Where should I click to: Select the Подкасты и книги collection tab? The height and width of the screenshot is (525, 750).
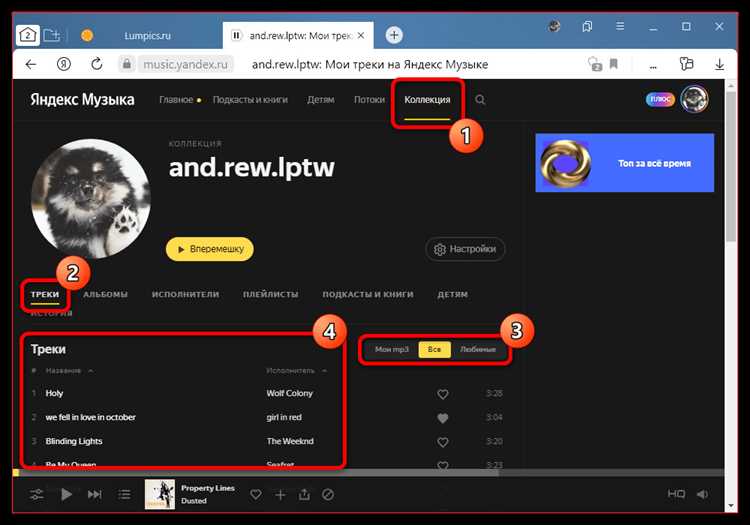pos(368,294)
